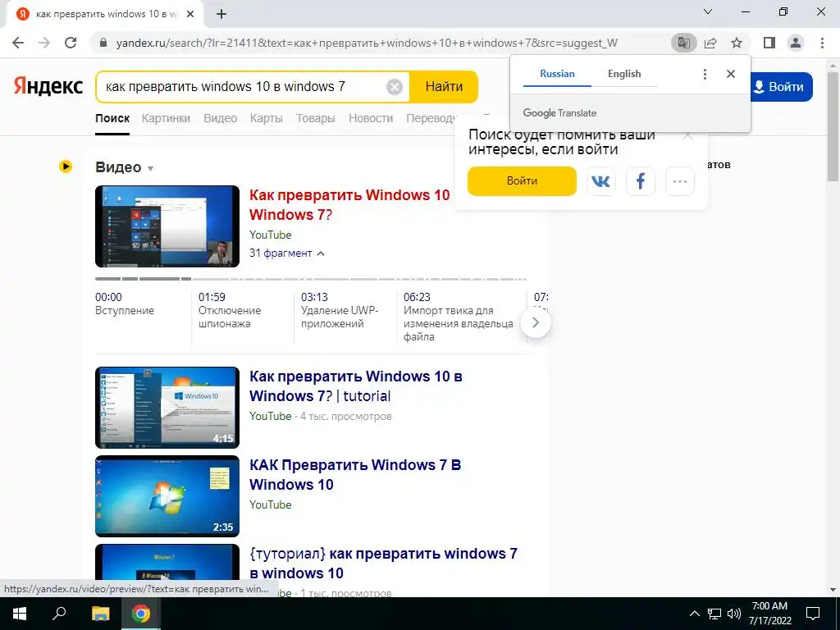Click the video fragments progress bar
The width and height of the screenshot is (840, 630).
point(311,279)
